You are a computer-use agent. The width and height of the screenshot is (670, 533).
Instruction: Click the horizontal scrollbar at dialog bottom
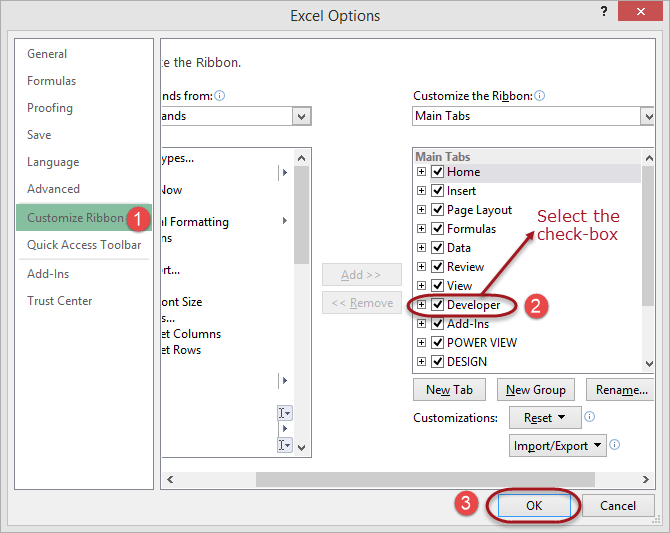400,479
